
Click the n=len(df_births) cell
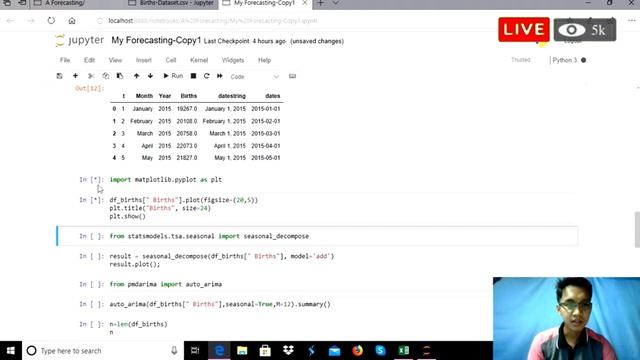click(x=300, y=328)
